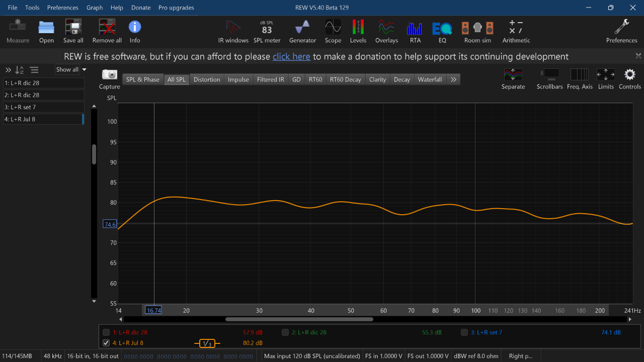Image resolution: width=644 pixels, height=362 pixels.
Task: Switch to the Waterfall tab
Action: 430,79
